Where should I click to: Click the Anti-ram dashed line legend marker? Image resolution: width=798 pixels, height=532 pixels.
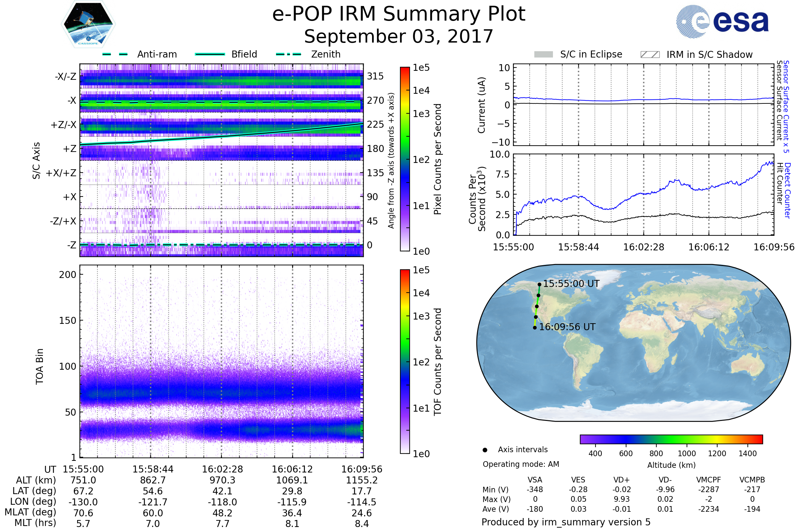(x=115, y=54)
